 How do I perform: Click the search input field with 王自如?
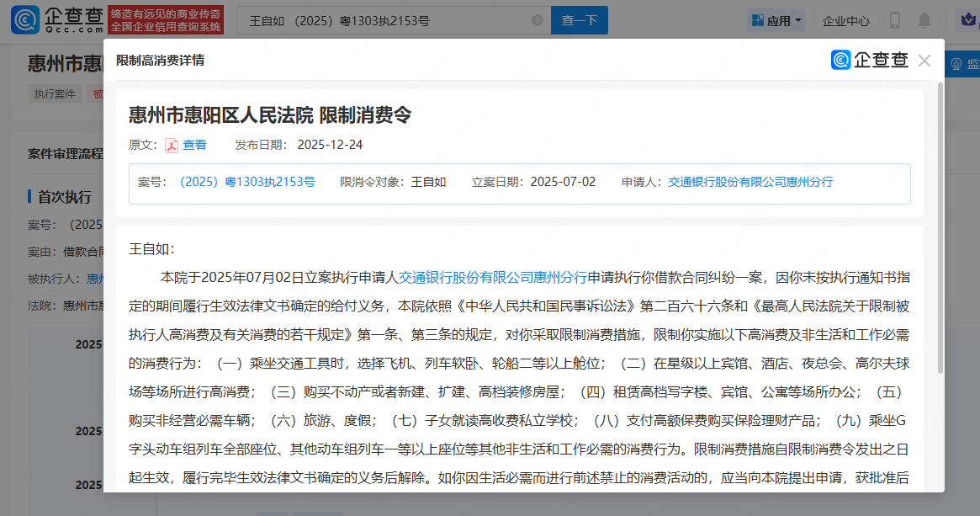387,21
